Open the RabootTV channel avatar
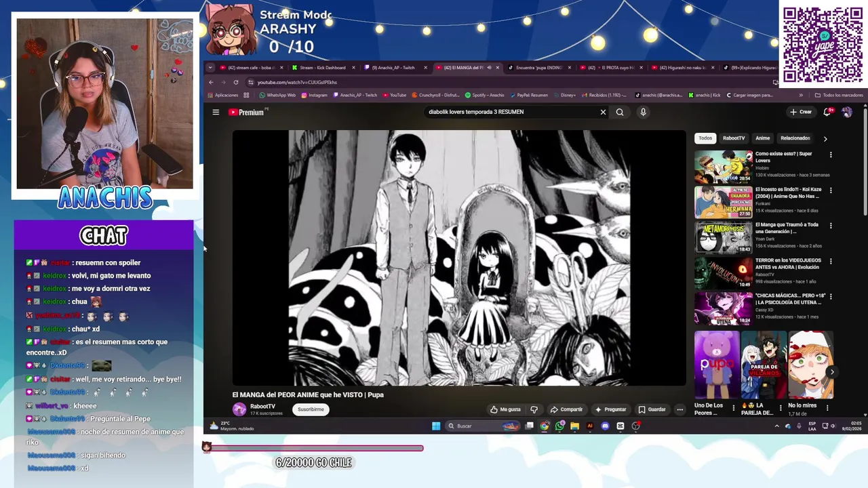Image resolution: width=868 pixels, height=488 pixels. [x=239, y=409]
